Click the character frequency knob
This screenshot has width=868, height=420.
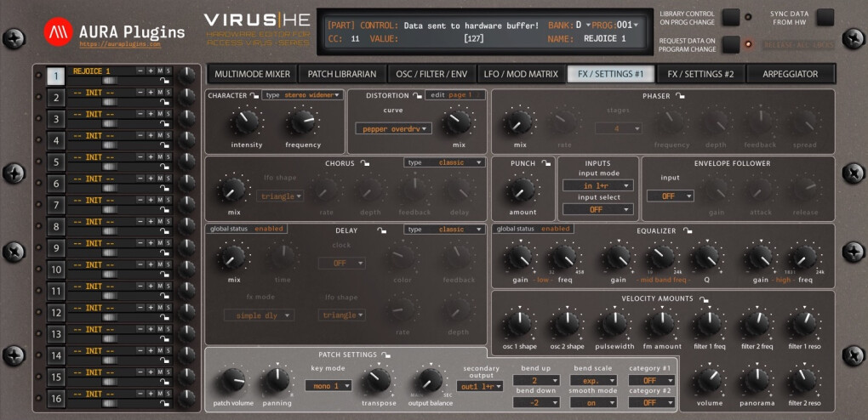pos(303,122)
